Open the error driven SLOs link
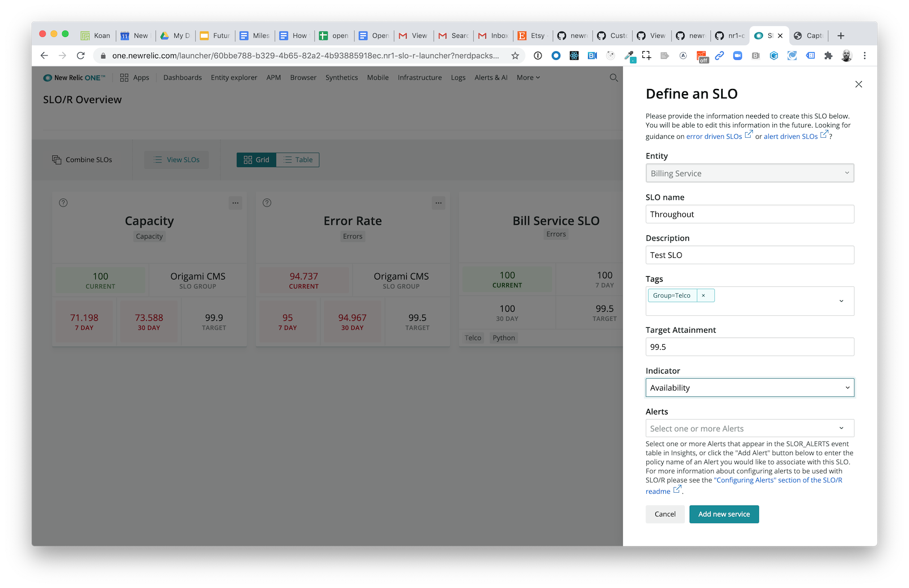909x588 pixels. coord(714,137)
